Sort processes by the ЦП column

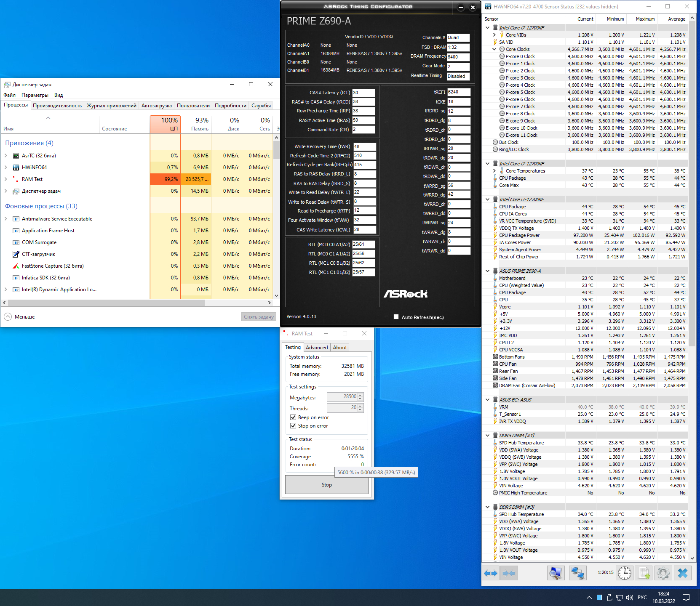[166, 125]
